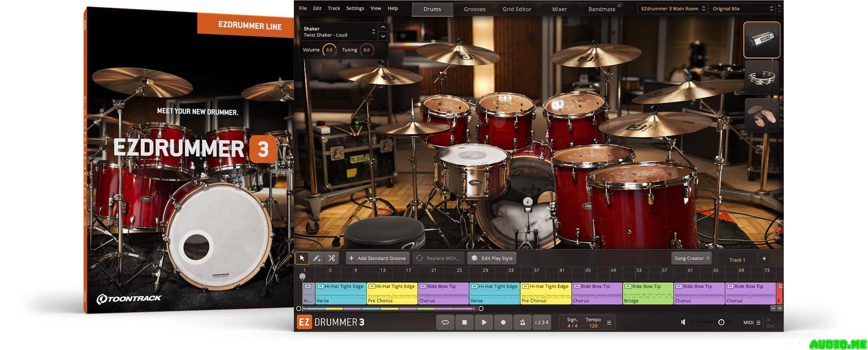Select the Track 1 label
This screenshot has height=350, width=868.
click(x=737, y=260)
